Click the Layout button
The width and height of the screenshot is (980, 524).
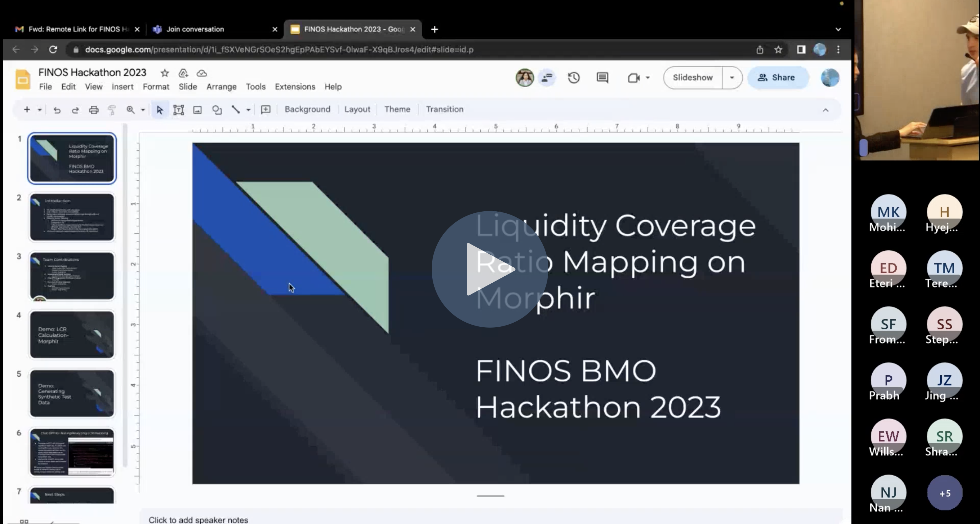click(357, 110)
